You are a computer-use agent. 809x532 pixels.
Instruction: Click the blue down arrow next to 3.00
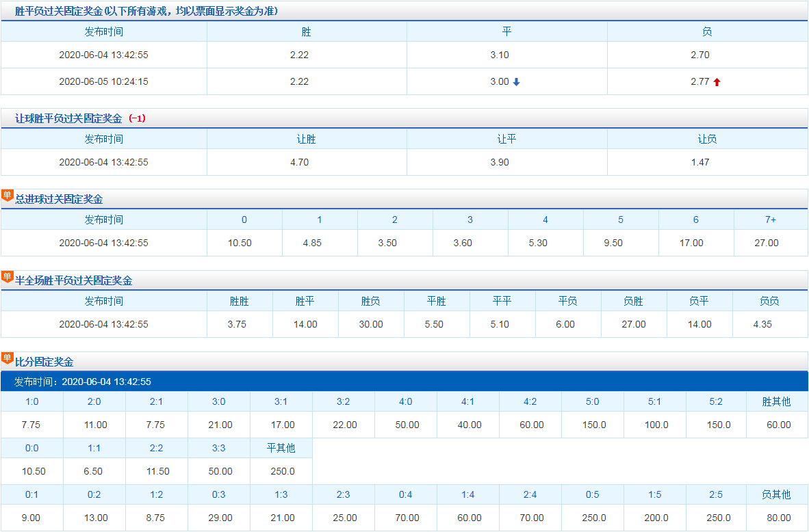pyautogui.click(x=517, y=82)
